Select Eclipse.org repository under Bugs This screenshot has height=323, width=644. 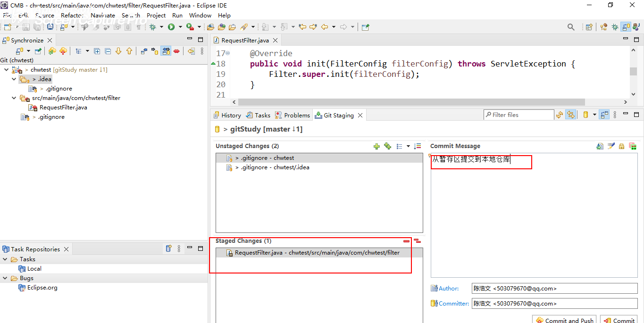coord(42,288)
